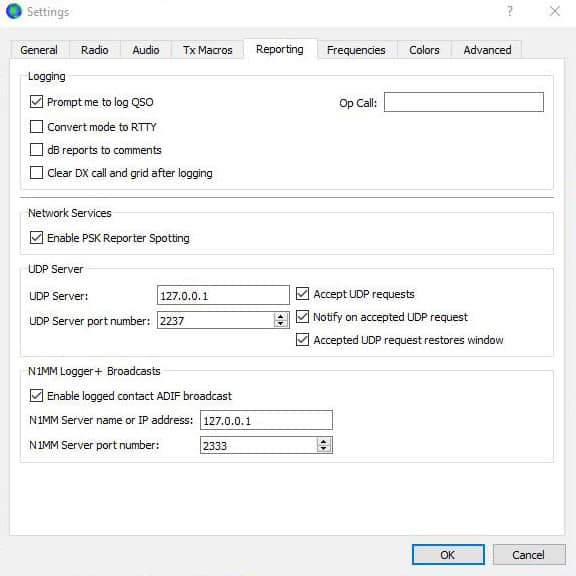This screenshot has height=576, width=576.
Task: Switch to the Radio tab
Action: [x=94, y=50]
